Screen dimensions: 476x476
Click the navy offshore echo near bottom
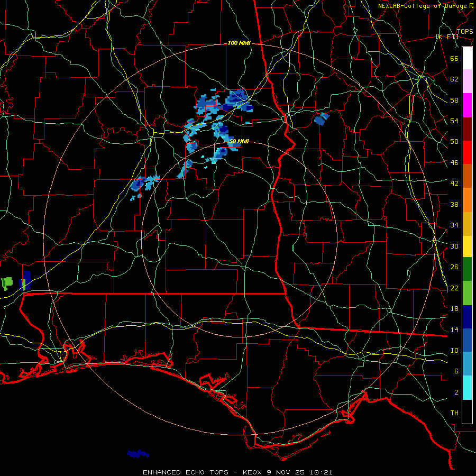pos(138,454)
